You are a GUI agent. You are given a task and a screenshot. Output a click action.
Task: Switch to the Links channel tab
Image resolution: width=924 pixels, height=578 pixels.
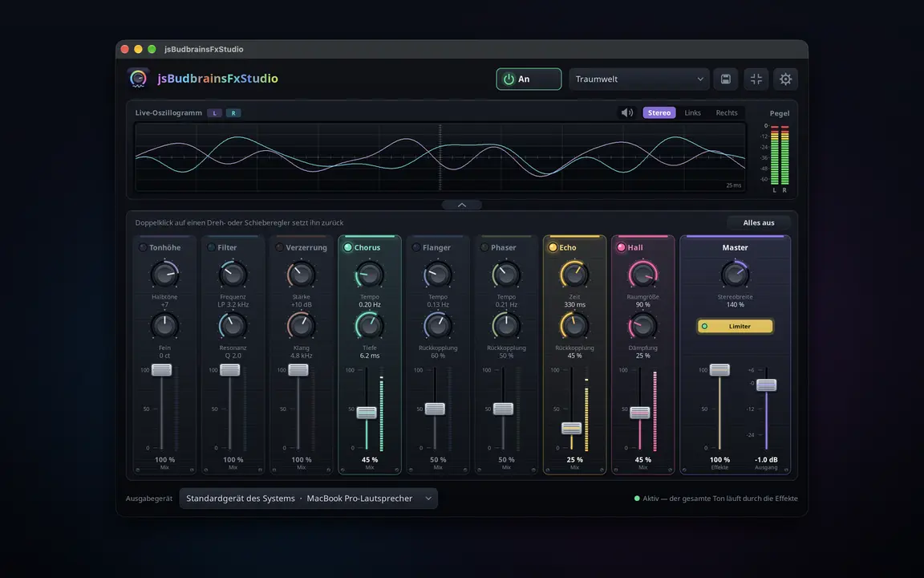click(692, 112)
